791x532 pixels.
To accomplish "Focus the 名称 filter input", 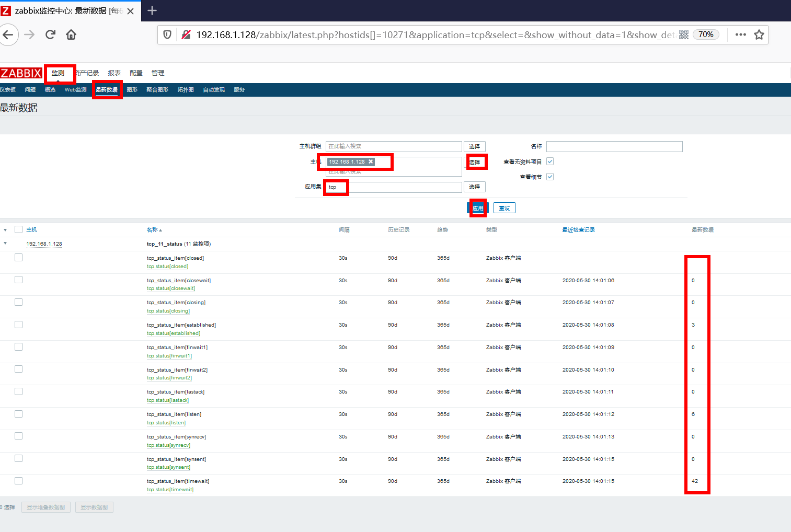I will pos(614,146).
